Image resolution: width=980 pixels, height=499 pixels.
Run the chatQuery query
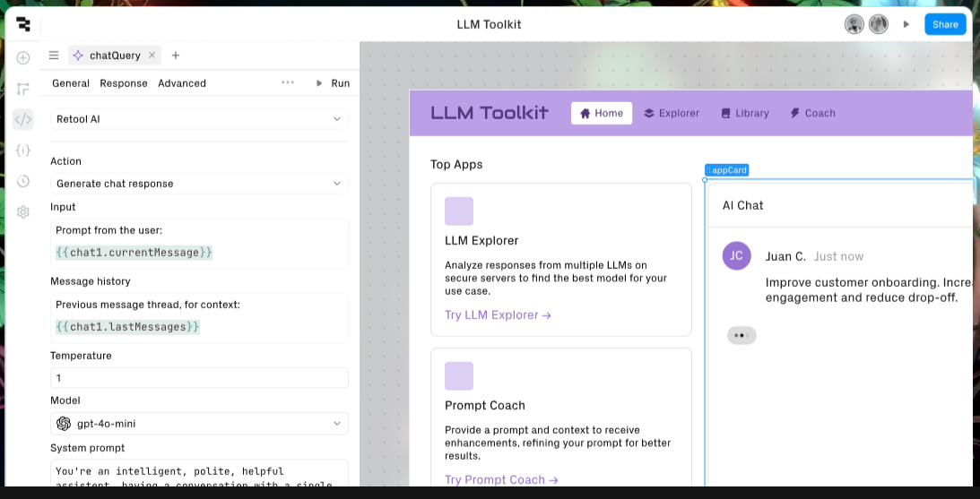point(334,83)
